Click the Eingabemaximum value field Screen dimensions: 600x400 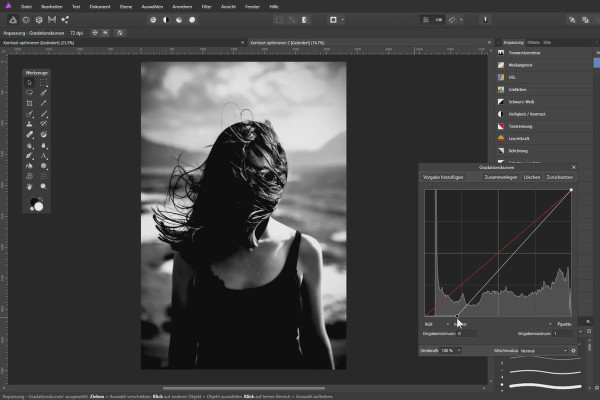[x=563, y=333]
